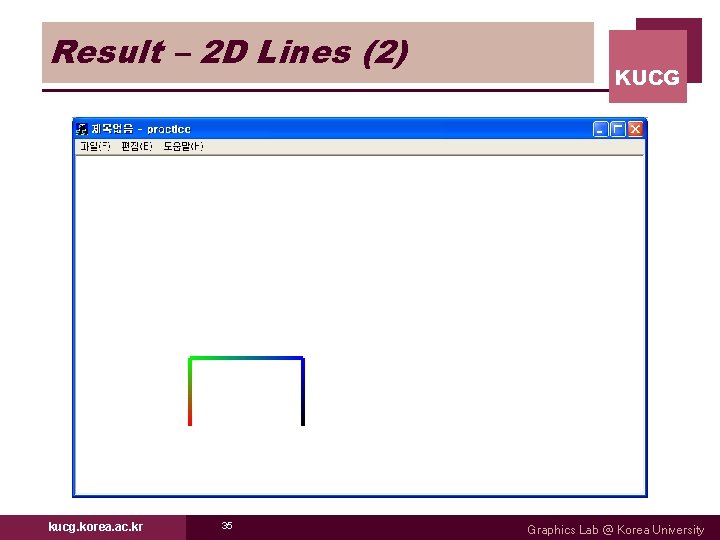This screenshot has width=720, height=540.
Task: Click the blue-to-black right line segment
Action: click(303, 391)
